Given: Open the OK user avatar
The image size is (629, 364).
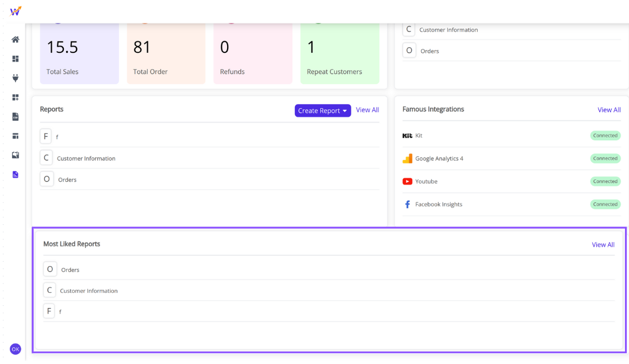Looking at the screenshot, I should pyautogui.click(x=16, y=349).
